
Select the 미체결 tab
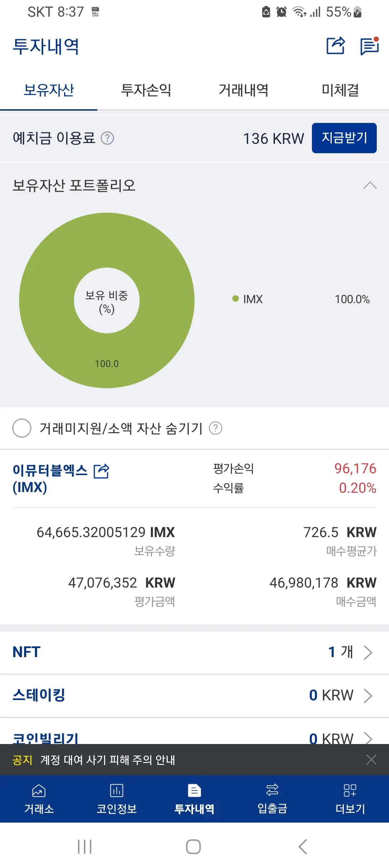click(340, 90)
